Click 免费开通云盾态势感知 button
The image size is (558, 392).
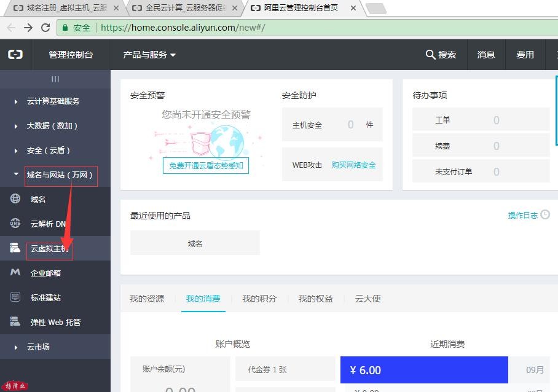(206, 165)
